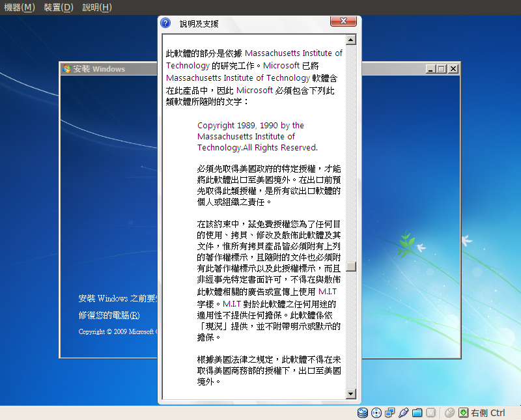Click the 'Technology.All Rights Reserved.' line

[257, 148]
